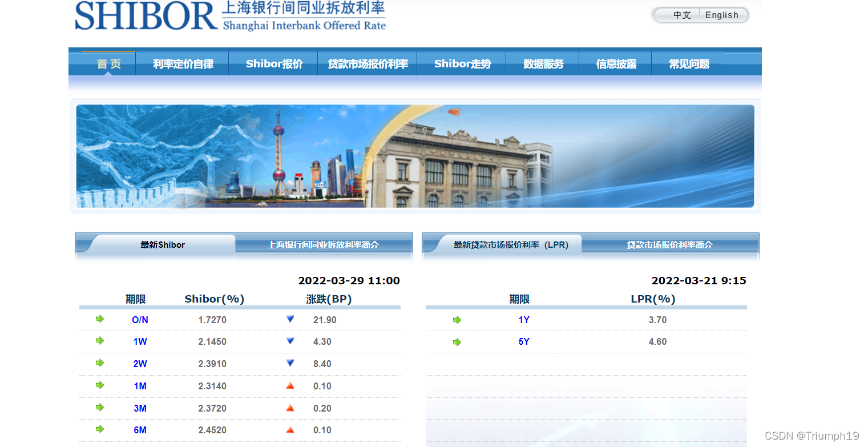This screenshot has width=868, height=447.
Task: Click the Shibor(%) column header
Action: pos(215,299)
